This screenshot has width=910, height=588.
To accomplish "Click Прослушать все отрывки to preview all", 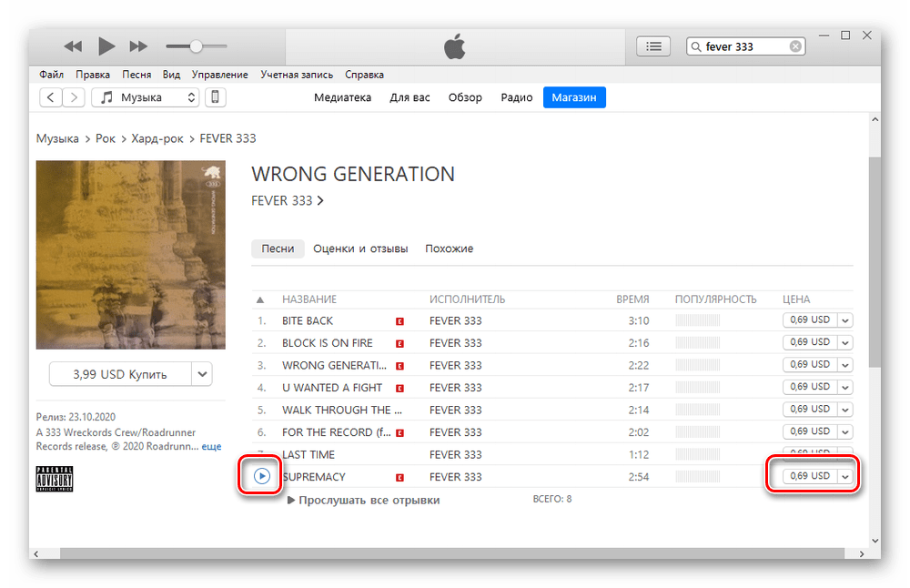I will coord(368,500).
